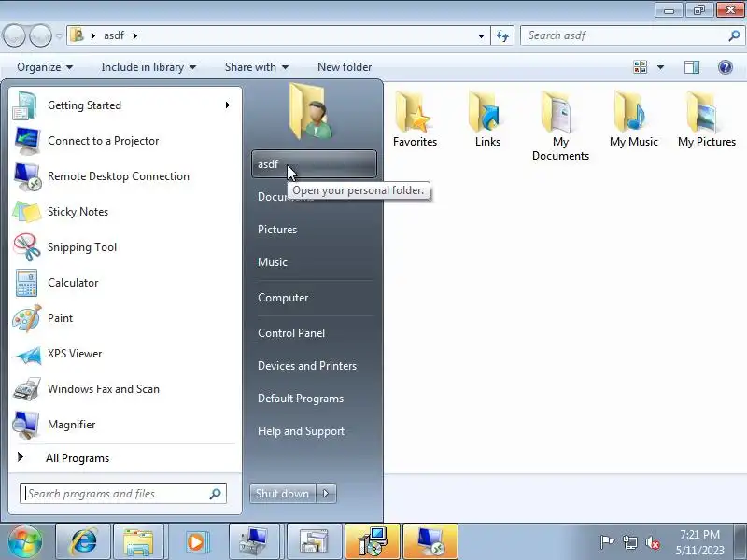Open the Share with dropdown
Viewport: 747px width, 560px height.
257,67
